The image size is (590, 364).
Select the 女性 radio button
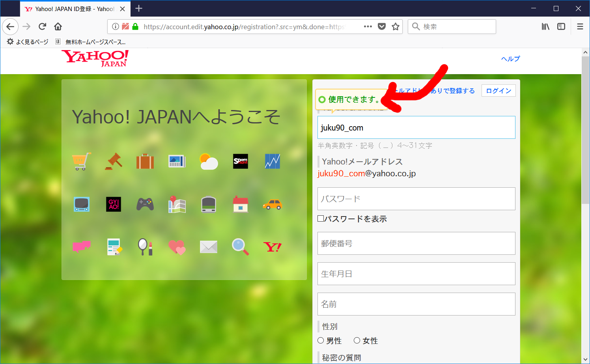click(357, 340)
